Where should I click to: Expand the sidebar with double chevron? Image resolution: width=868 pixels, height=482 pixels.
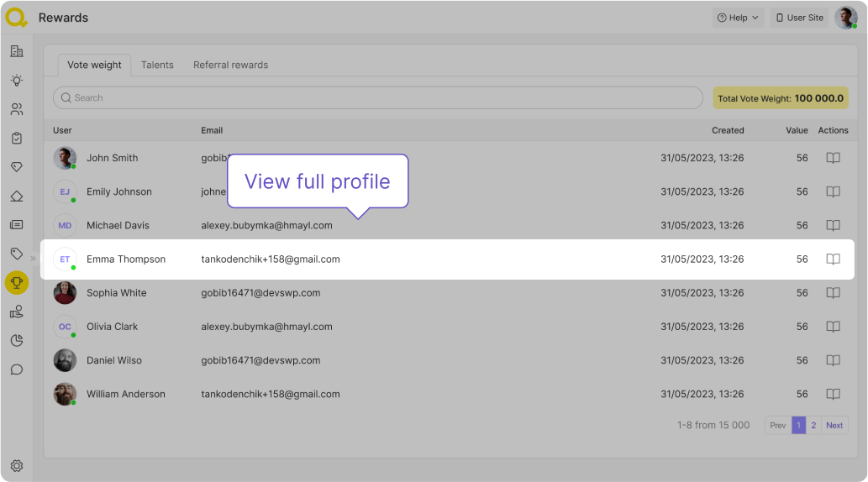[34, 259]
